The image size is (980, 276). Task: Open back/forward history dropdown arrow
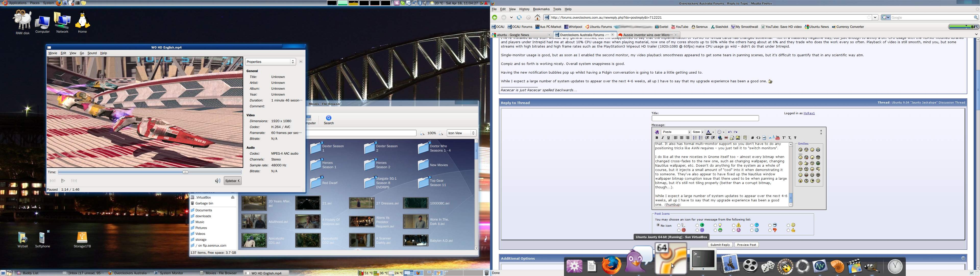tap(511, 18)
